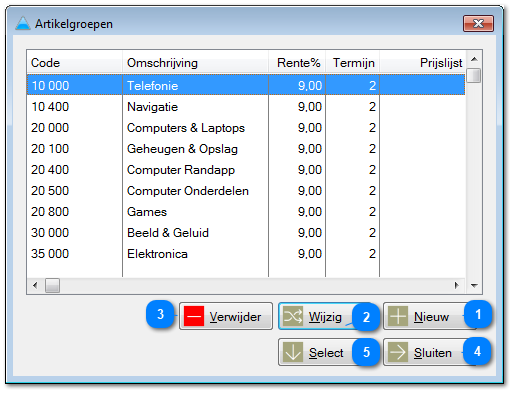Click code 10 000
513x393 pixels.
tap(50, 86)
